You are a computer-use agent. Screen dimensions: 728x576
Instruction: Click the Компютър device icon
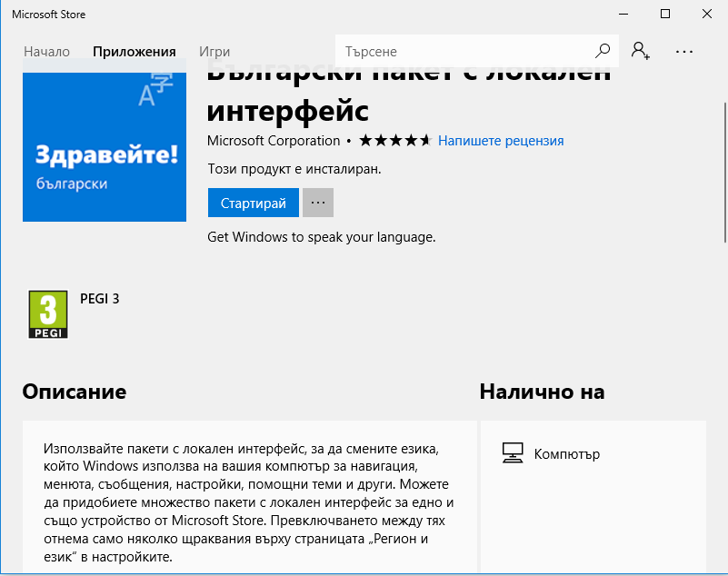[513, 452]
